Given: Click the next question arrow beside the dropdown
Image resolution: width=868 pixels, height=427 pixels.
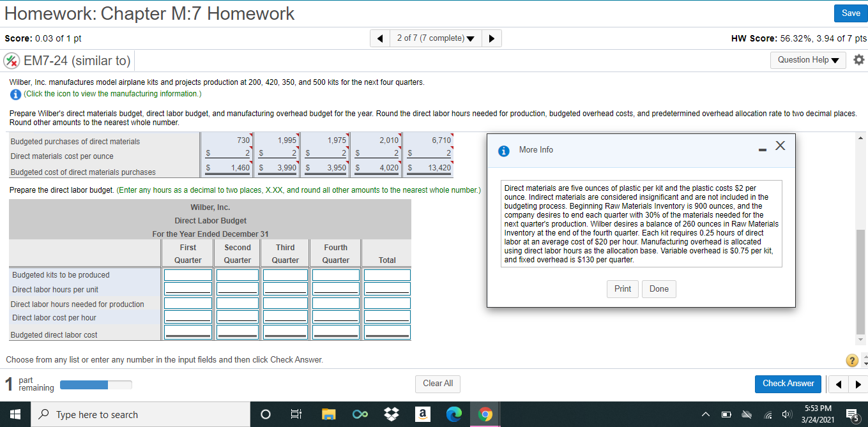Looking at the screenshot, I should coord(491,38).
